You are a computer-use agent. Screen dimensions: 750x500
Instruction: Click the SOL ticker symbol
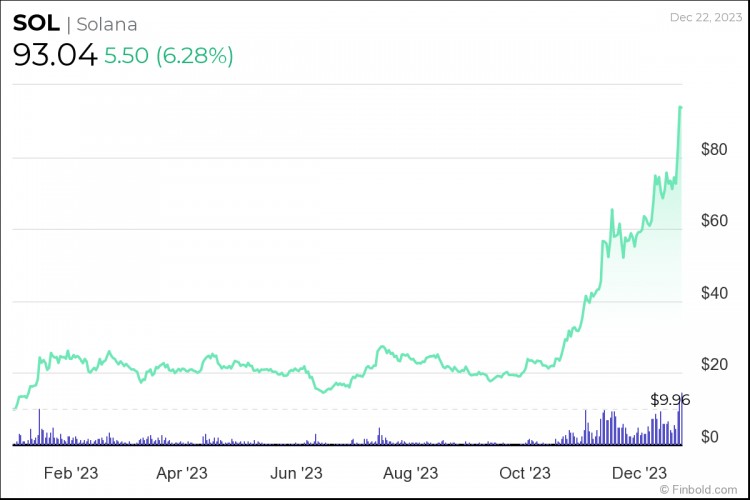36,24
